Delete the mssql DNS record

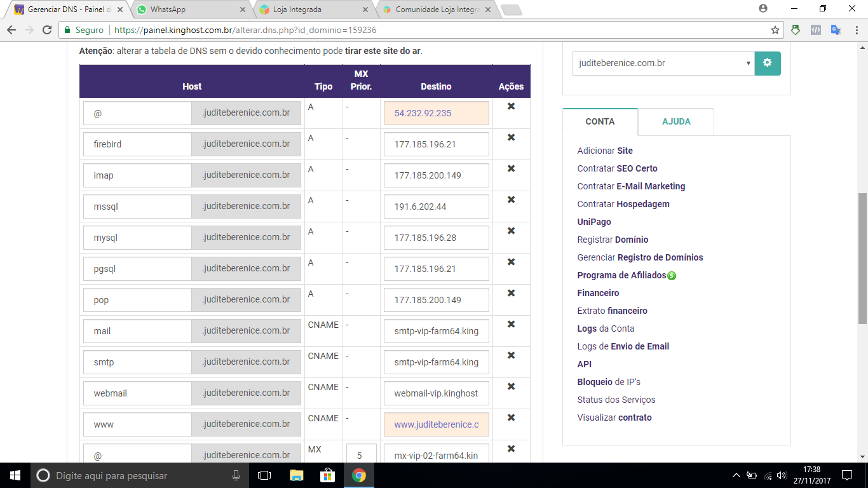coord(511,200)
